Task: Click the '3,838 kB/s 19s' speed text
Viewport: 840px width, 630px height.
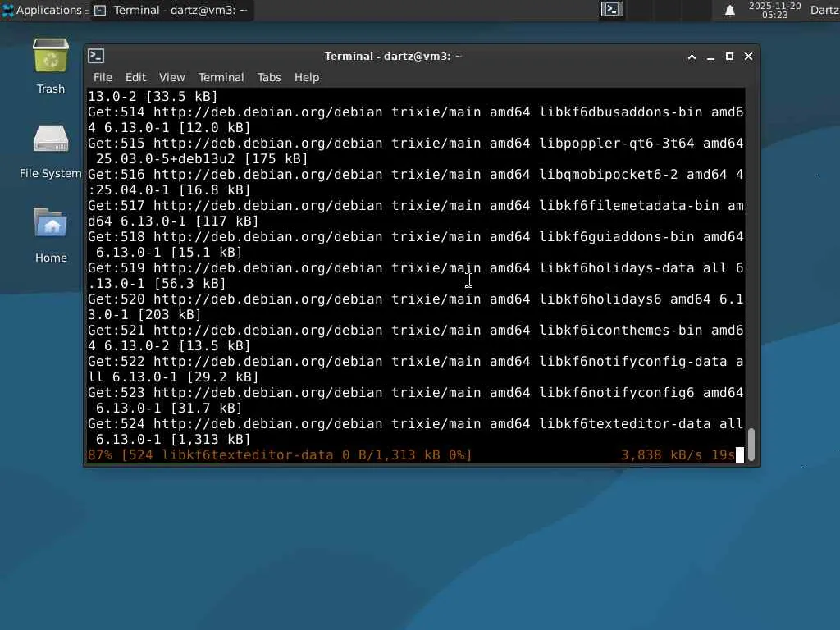Action: coord(678,454)
